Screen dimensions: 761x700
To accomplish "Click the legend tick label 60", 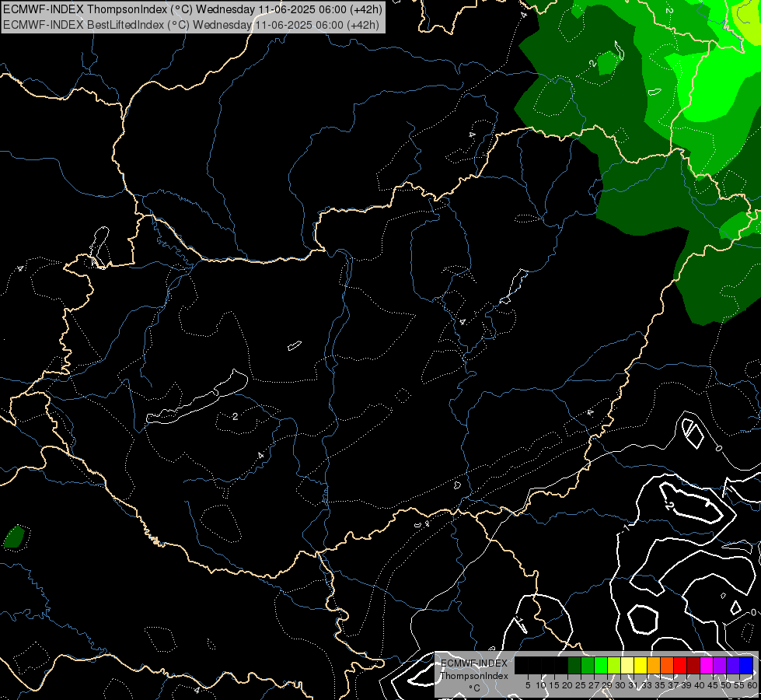I will pos(752,685).
